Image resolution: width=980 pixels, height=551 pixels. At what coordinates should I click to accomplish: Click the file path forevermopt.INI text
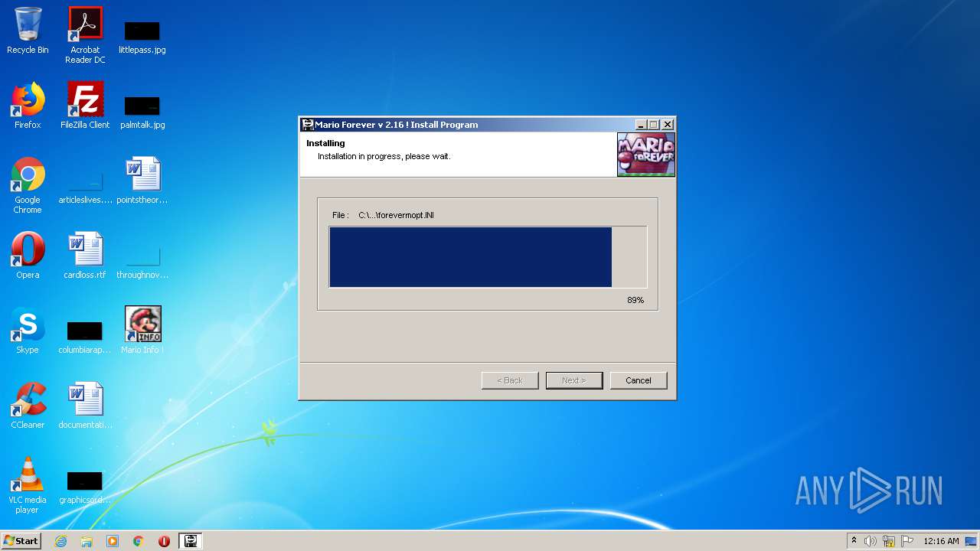396,215
